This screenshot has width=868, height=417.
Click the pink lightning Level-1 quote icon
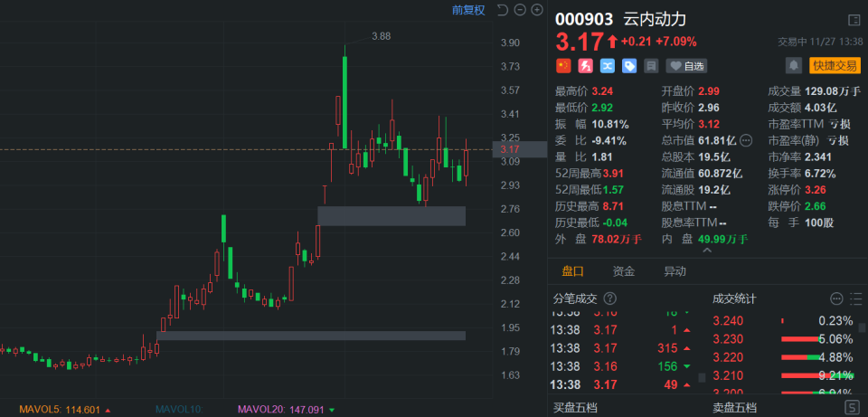(586, 66)
